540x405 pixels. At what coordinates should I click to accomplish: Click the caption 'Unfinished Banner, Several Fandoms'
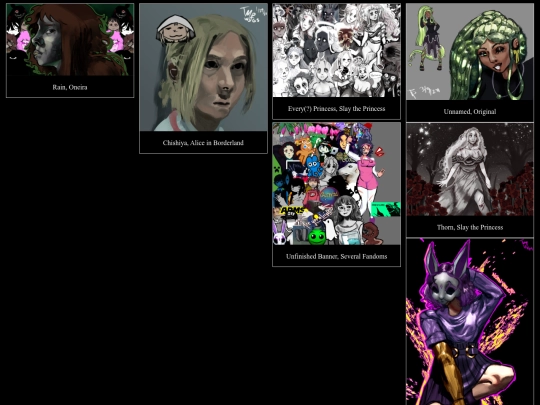pyautogui.click(x=336, y=256)
